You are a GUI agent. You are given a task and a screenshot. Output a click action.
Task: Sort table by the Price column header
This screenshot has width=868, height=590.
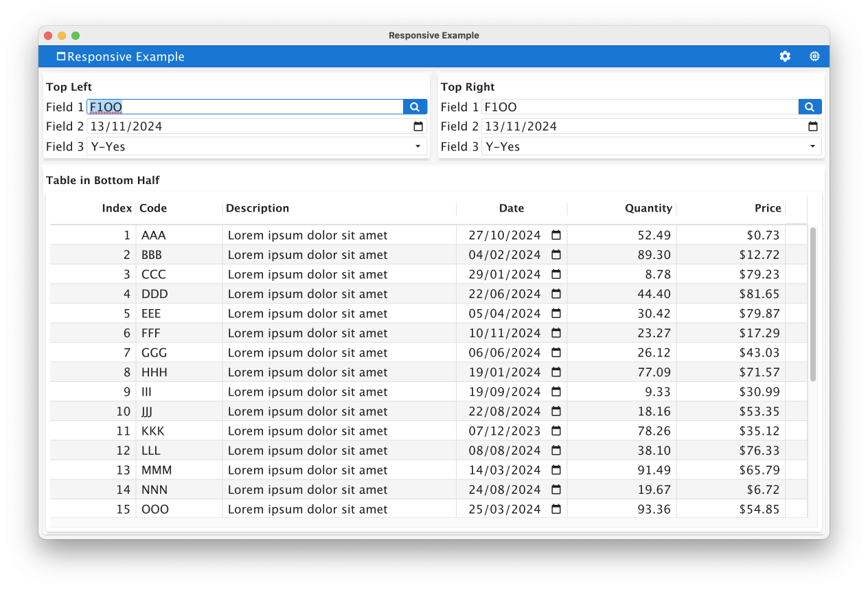(x=767, y=208)
